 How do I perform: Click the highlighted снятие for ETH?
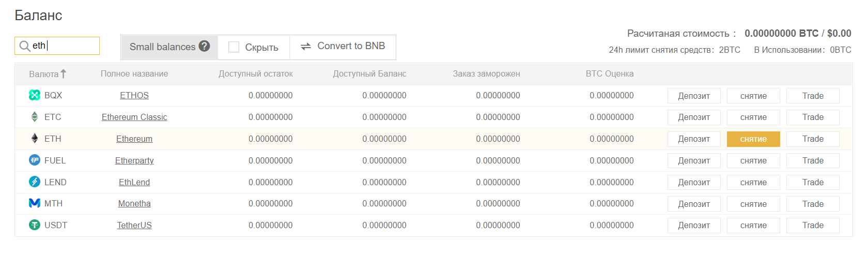tap(753, 139)
